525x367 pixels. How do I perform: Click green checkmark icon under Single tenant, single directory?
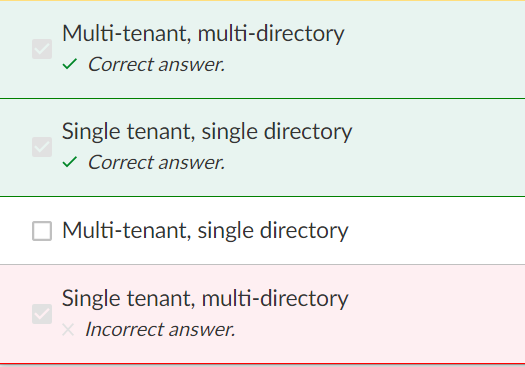point(70,162)
